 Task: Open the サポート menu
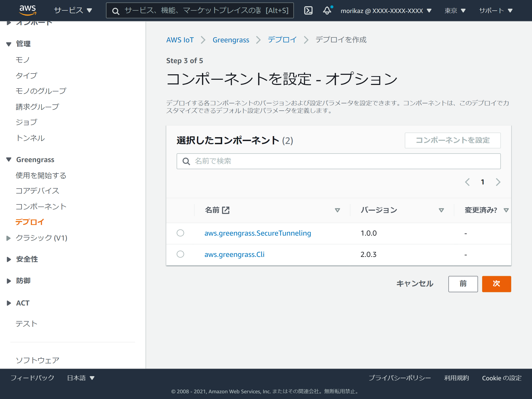point(496,10)
